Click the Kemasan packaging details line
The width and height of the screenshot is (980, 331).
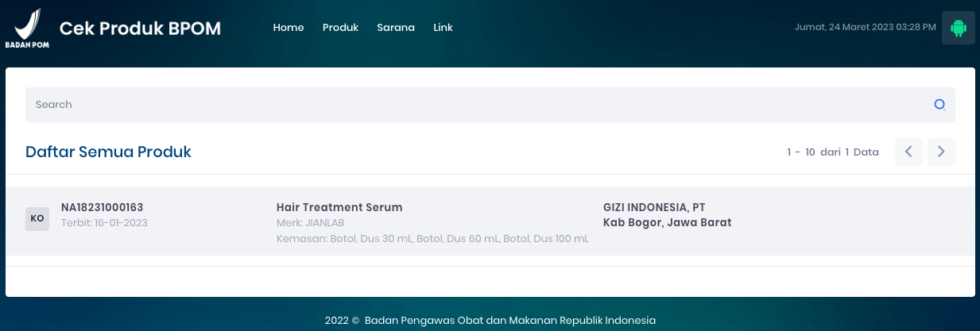[x=432, y=239]
